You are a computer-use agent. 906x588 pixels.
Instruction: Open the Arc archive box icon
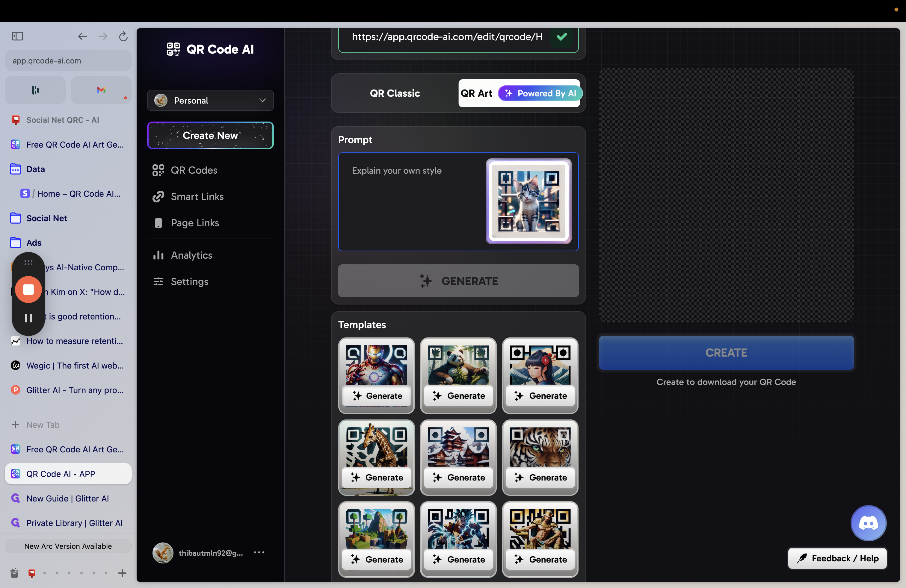(x=14, y=573)
